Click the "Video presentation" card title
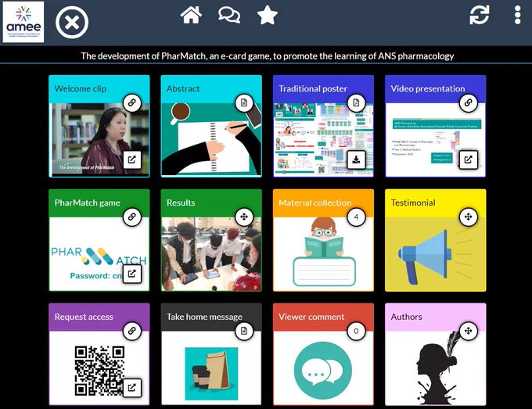This screenshot has height=409, width=532. click(428, 88)
